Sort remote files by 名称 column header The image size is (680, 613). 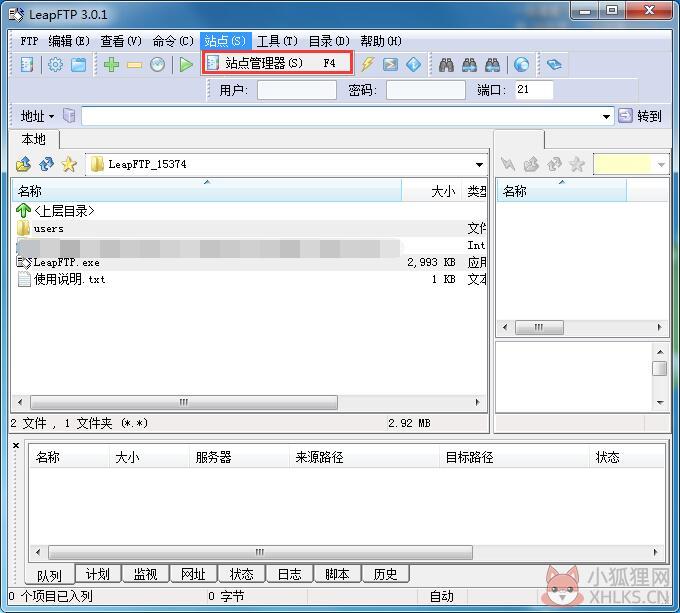pos(562,191)
